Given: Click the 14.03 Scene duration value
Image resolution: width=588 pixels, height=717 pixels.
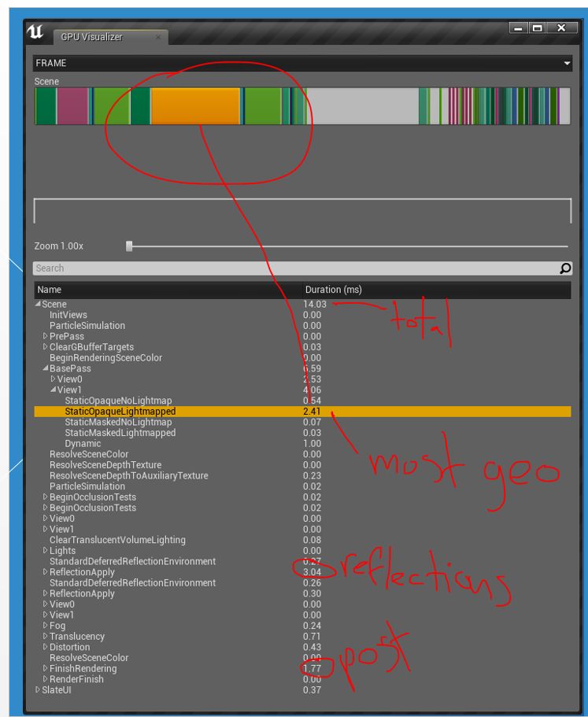Looking at the screenshot, I should tap(315, 304).
